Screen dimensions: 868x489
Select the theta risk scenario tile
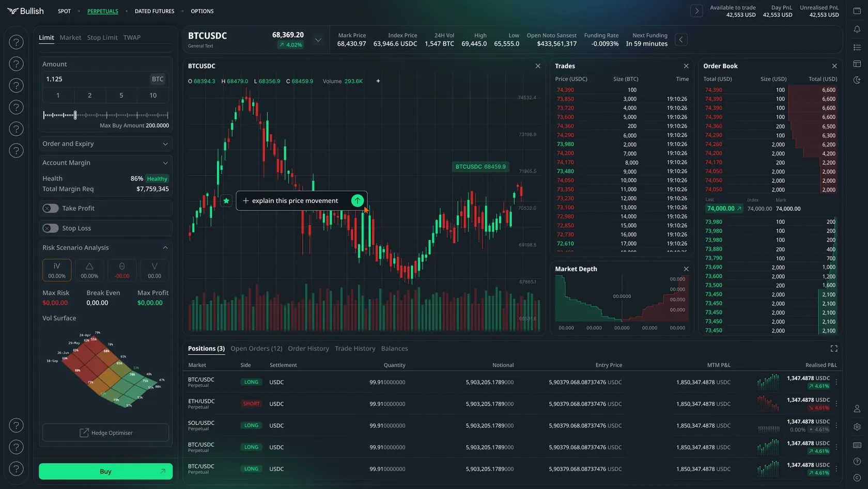(x=122, y=270)
